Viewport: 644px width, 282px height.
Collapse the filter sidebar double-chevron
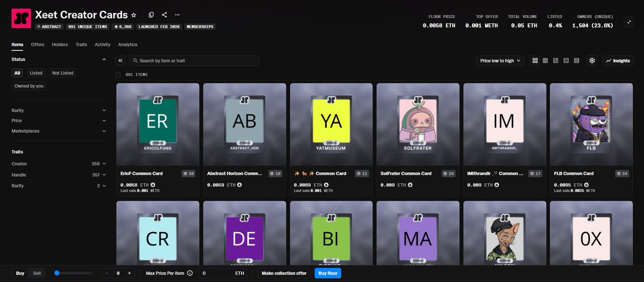tap(121, 61)
